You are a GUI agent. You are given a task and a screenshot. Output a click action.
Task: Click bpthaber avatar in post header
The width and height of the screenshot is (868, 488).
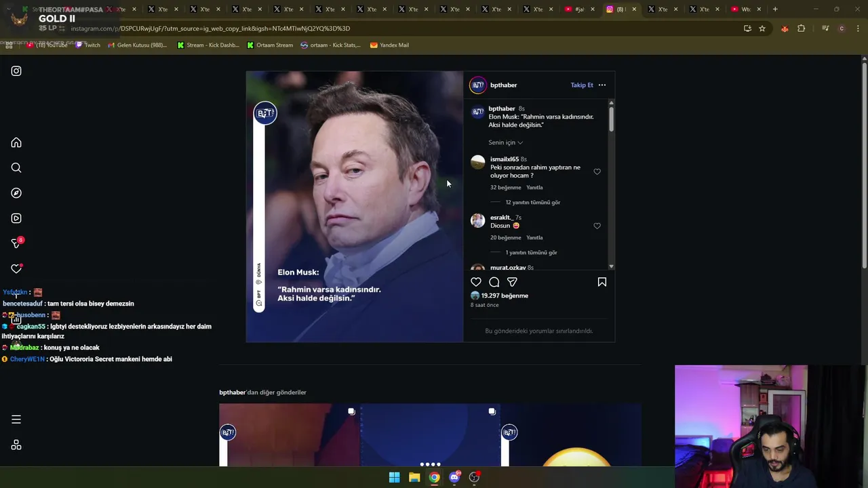tap(478, 85)
